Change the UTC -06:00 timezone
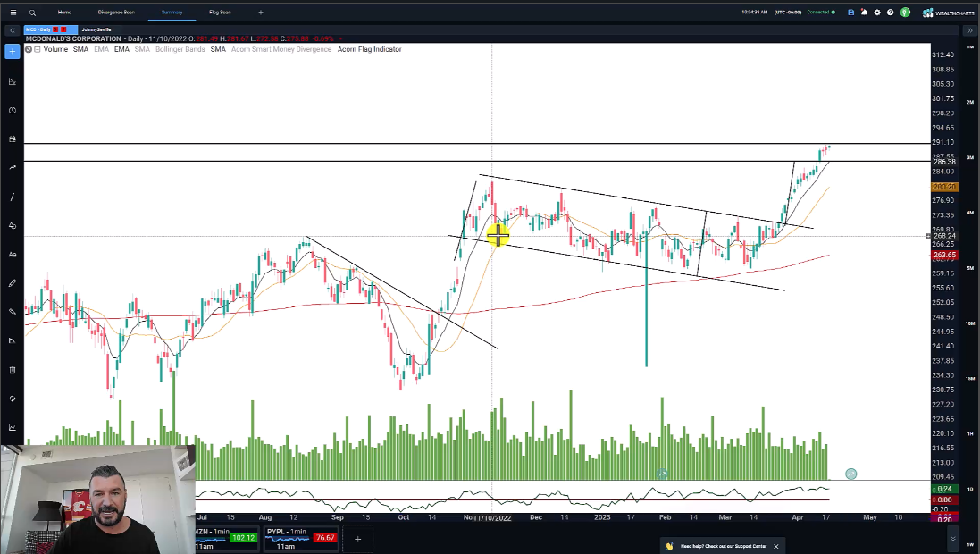Viewport: 980px width, 554px height. pyautogui.click(x=788, y=13)
